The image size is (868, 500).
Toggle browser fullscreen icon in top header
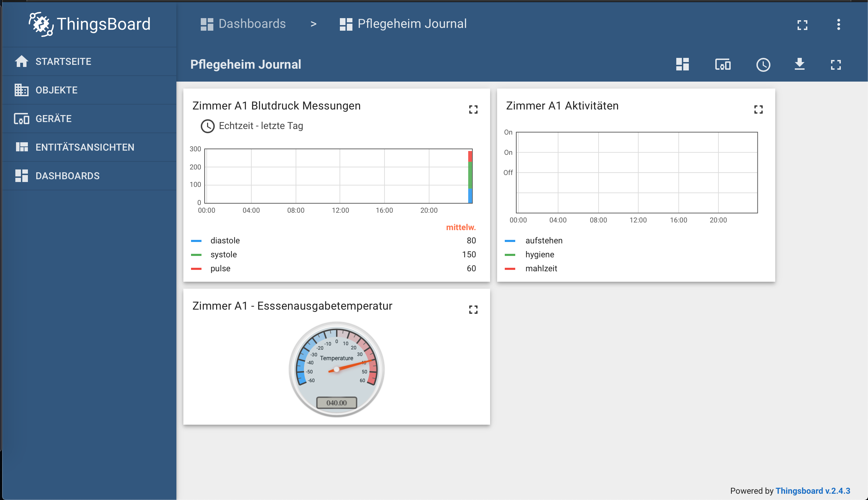tap(802, 25)
